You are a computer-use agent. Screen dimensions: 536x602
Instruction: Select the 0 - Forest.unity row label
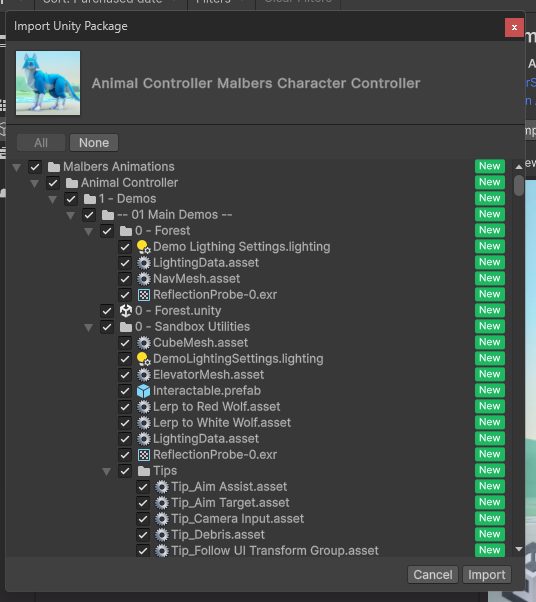tap(178, 311)
